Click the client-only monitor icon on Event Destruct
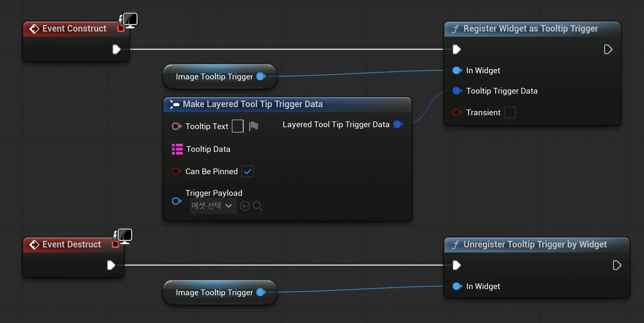The height and width of the screenshot is (323, 644). [125, 236]
